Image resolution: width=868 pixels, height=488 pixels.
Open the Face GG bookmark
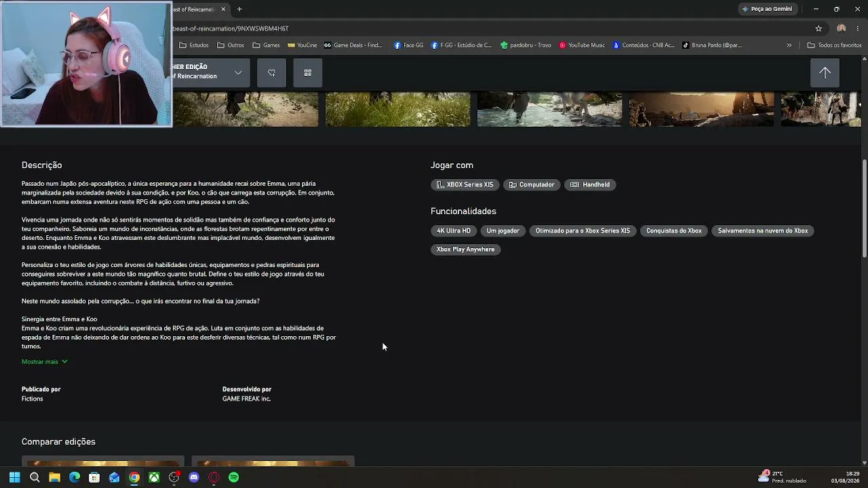408,45
